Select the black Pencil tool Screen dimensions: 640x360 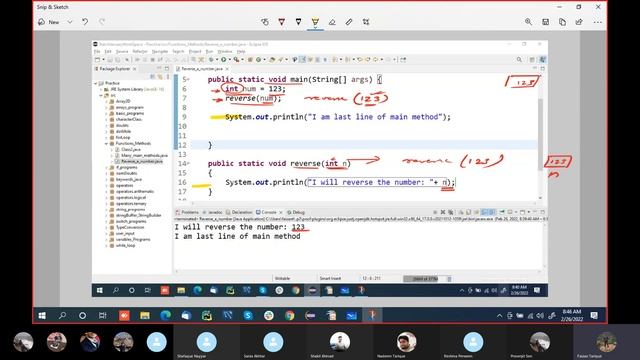pos(298,22)
